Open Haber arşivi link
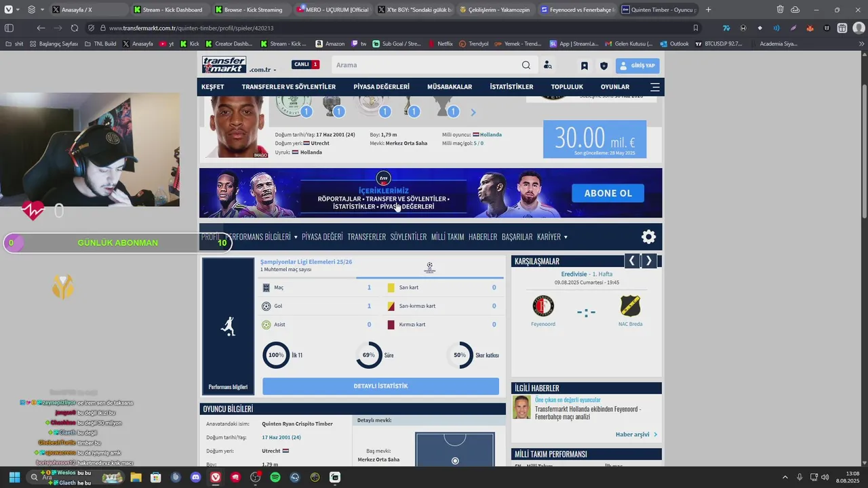 tap(636, 434)
